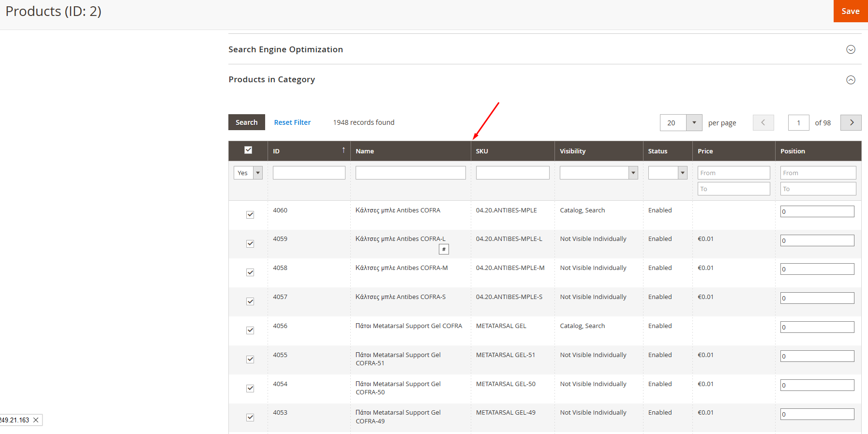Go to previous page arrow
This screenshot has height=434, width=868.
point(763,122)
